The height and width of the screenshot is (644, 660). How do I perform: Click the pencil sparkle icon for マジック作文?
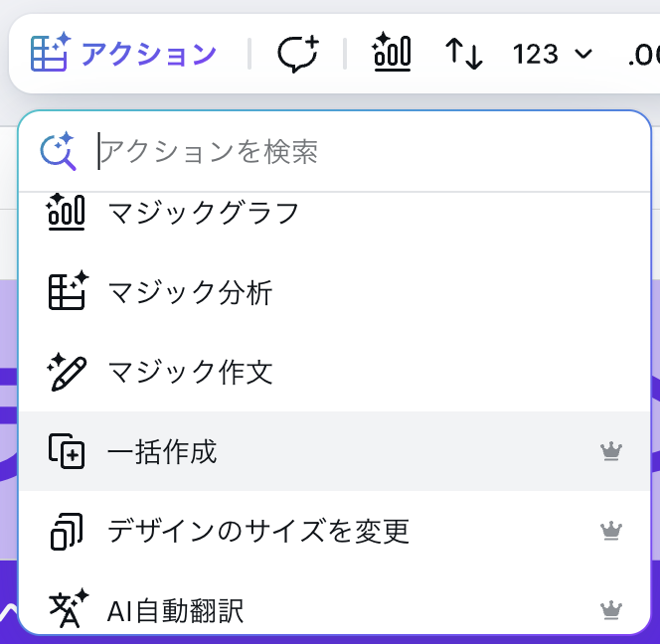(x=67, y=372)
